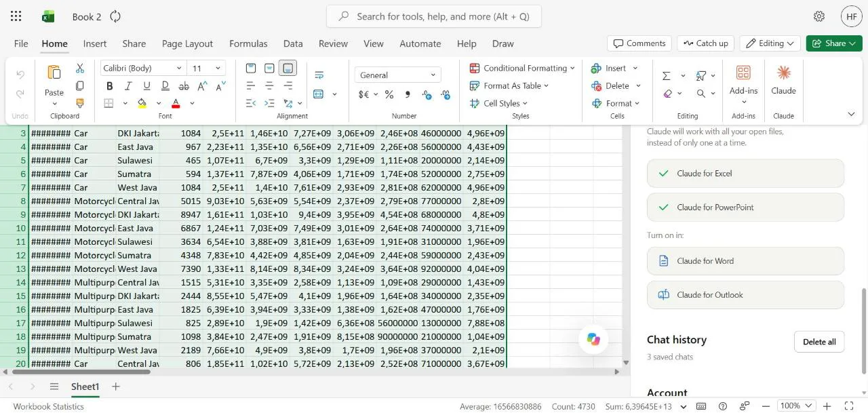The image size is (868, 413).
Task: Open Claude add-in from ribbon
Action: [783, 80]
